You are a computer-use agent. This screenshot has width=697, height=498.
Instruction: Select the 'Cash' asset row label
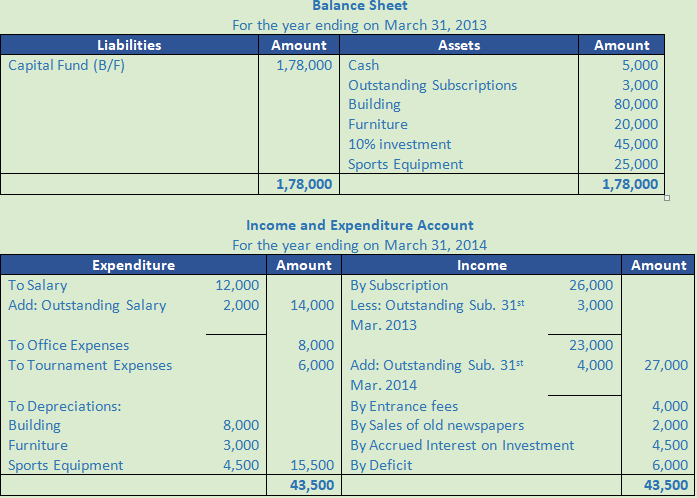tap(364, 65)
